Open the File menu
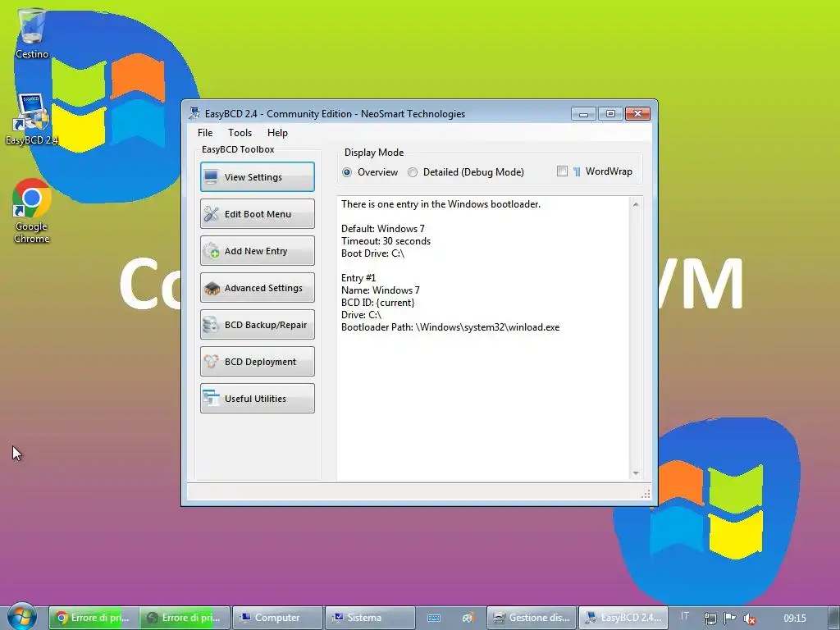This screenshot has width=840, height=630. (204, 133)
